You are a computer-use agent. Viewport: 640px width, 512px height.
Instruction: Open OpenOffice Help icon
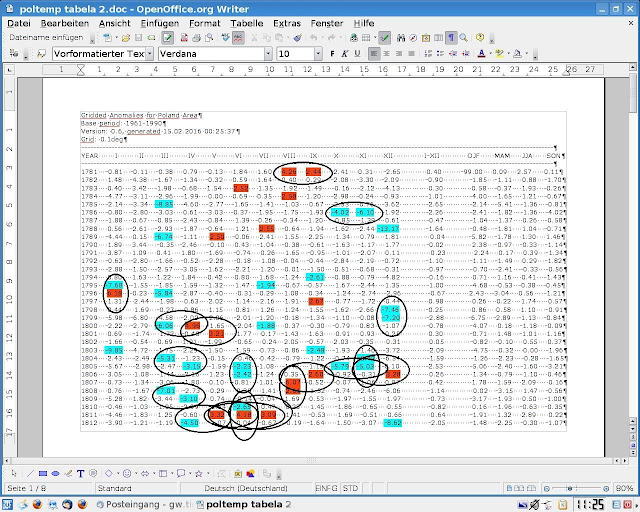pyautogui.click(x=480, y=38)
